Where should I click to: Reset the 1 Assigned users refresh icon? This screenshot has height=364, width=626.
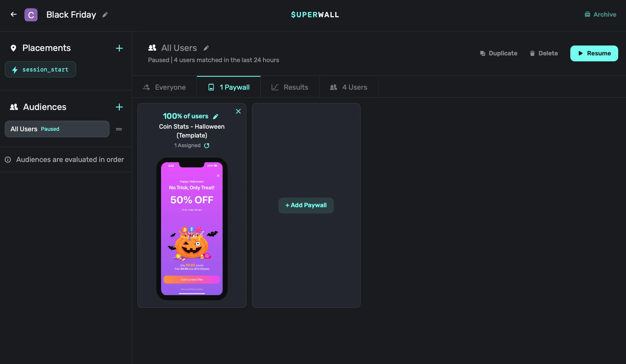pyautogui.click(x=207, y=145)
